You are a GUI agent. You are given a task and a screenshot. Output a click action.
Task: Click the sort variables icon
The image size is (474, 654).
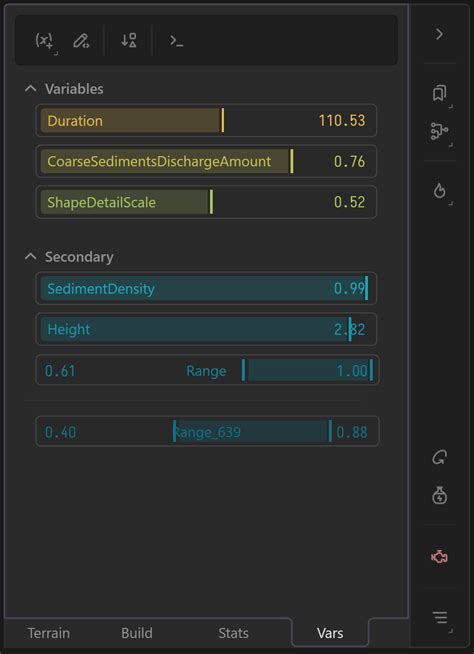click(129, 40)
